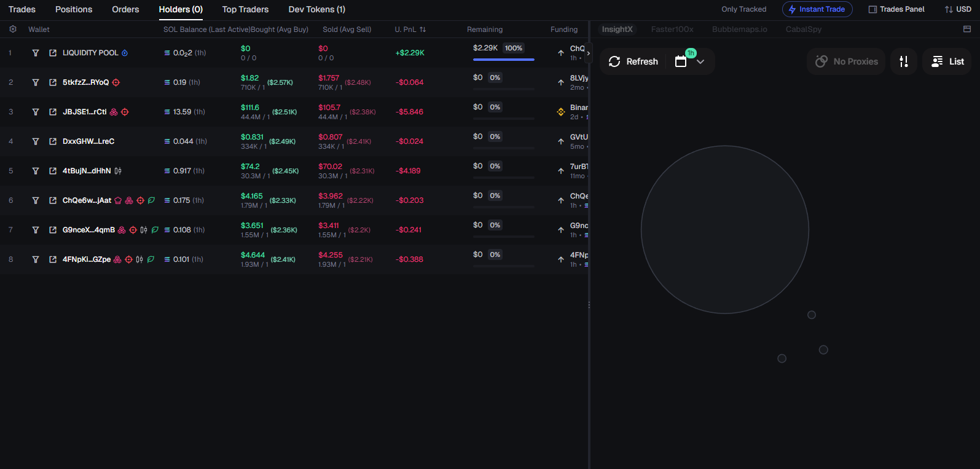Click the Remaining column header

pyautogui.click(x=485, y=30)
